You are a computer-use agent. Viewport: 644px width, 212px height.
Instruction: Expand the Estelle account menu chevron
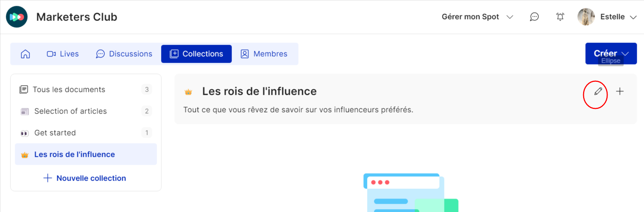point(633,17)
